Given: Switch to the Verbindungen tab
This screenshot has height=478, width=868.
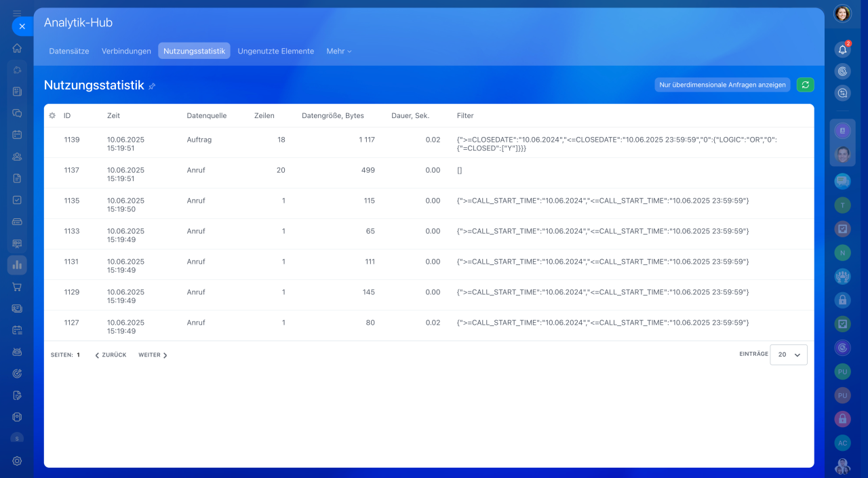Looking at the screenshot, I should coord(126,51).
